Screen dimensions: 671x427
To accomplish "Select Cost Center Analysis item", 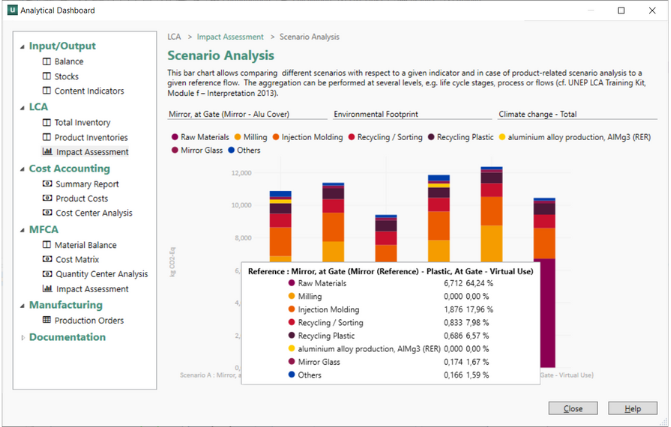I will [94, 213].
